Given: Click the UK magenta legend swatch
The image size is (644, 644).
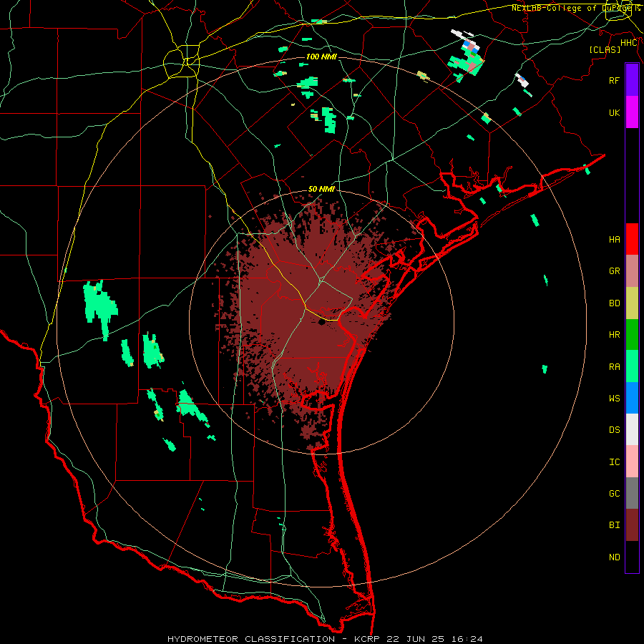Looking at the screenshot, I should 632,112.
